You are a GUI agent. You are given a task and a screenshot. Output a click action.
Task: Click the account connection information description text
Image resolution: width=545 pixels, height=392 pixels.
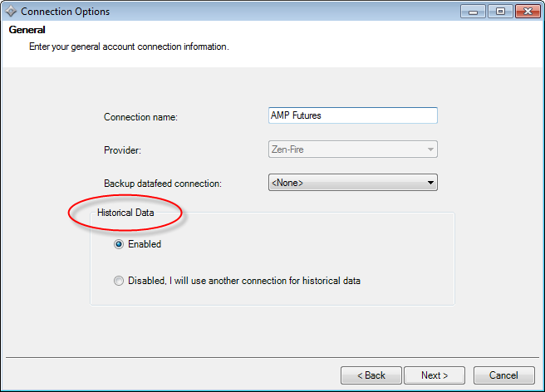coord(129,47)
